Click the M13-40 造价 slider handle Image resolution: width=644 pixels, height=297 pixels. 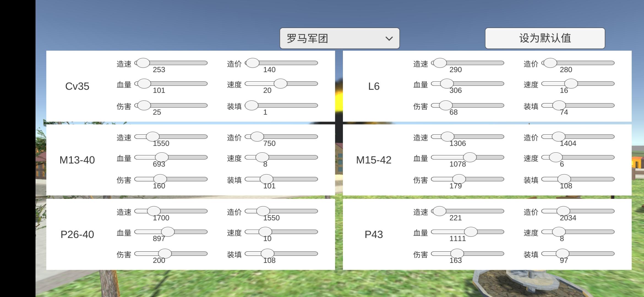[x=257, y=137]
